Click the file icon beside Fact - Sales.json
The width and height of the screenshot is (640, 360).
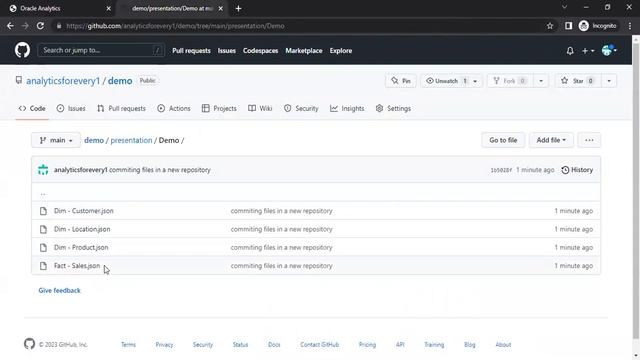(43, 266)
